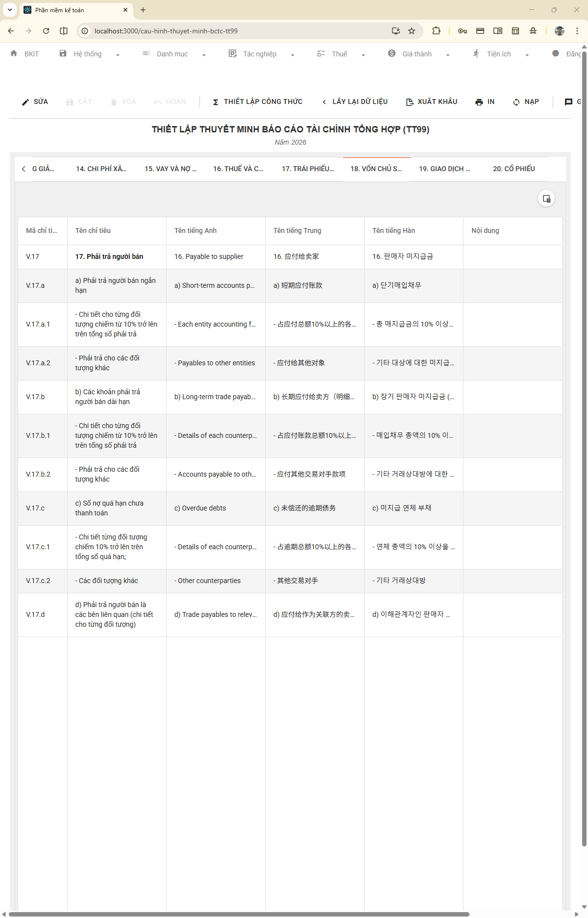The image size is (588, 918).
Task: Click the NẠP reload button
Action: click(526, 102)
